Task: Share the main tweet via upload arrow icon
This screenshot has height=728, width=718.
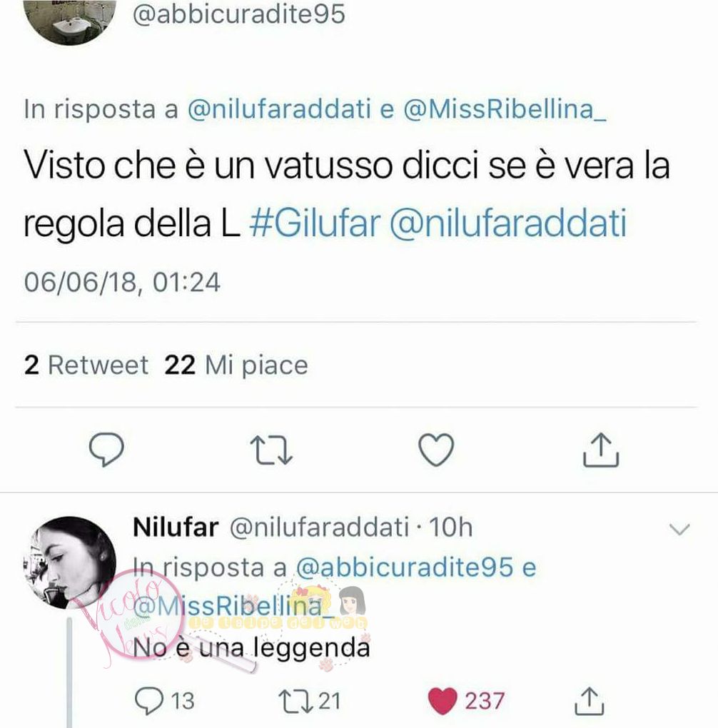Action: coord(601,449)
